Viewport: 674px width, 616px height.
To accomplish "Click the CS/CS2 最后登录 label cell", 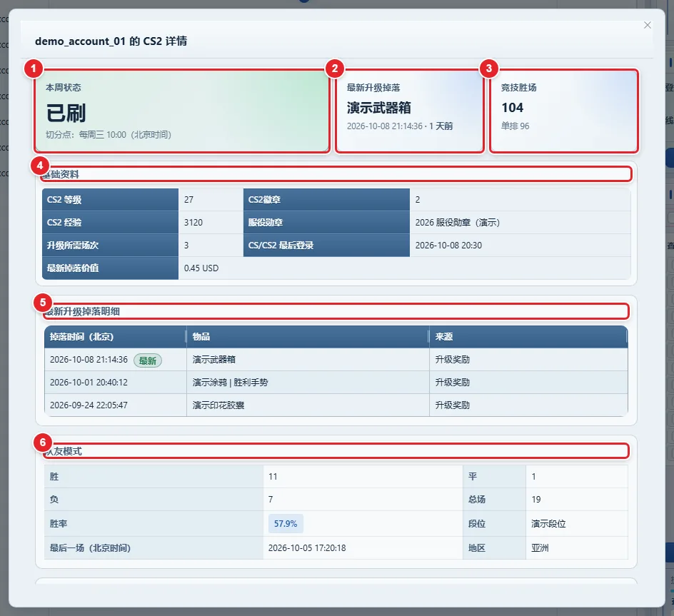I will coord(326,246).
